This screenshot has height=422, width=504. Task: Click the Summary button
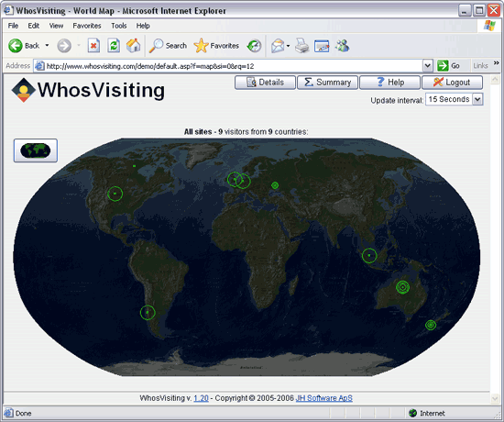(327, 83)
